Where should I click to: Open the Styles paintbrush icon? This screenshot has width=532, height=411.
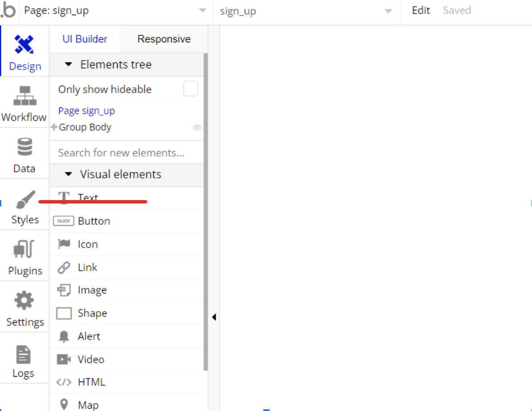tap(25, 199)
